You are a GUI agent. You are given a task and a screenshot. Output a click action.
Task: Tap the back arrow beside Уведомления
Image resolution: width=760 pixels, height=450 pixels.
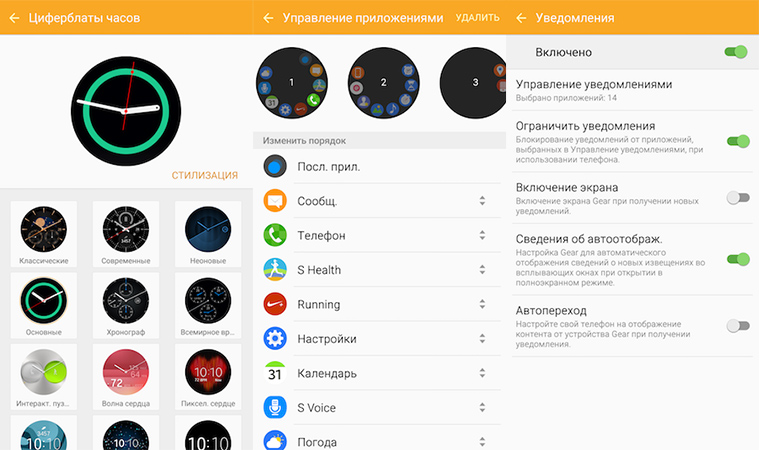click(x=522, y=18)
